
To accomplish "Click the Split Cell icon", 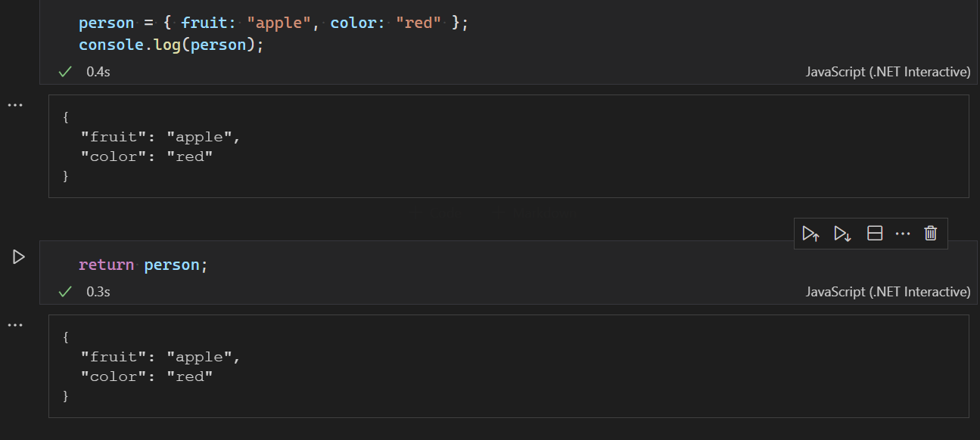I will pos(874,234).
